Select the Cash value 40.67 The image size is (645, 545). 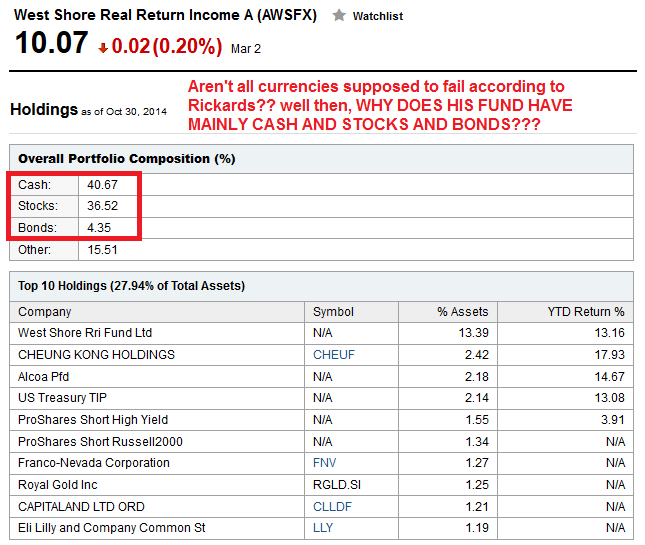coord(102,185)
